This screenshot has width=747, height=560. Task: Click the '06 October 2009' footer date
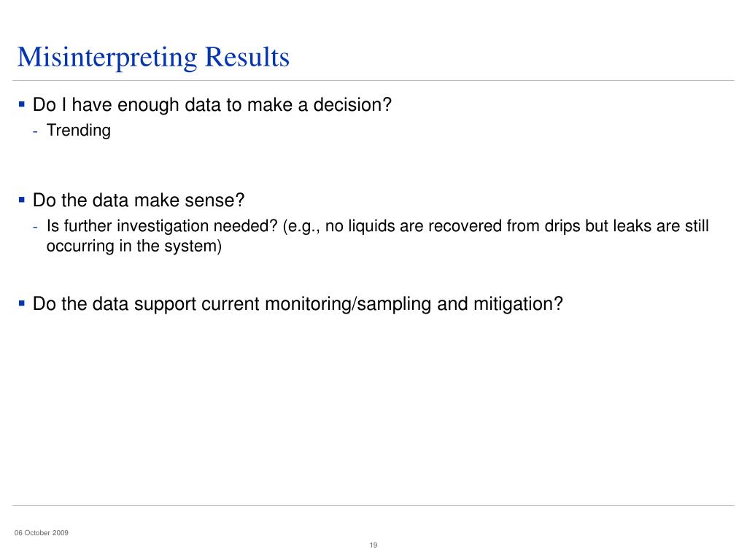(42, 533)
